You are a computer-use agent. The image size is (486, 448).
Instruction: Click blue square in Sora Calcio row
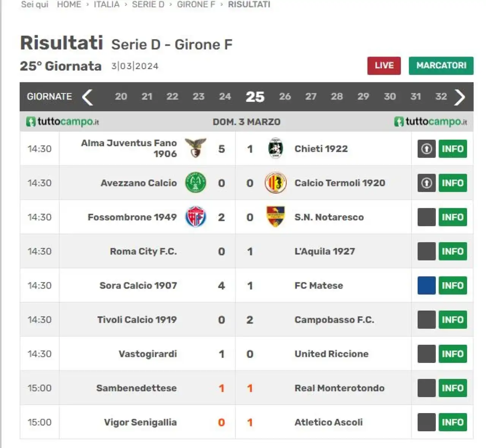click(426, 286)
